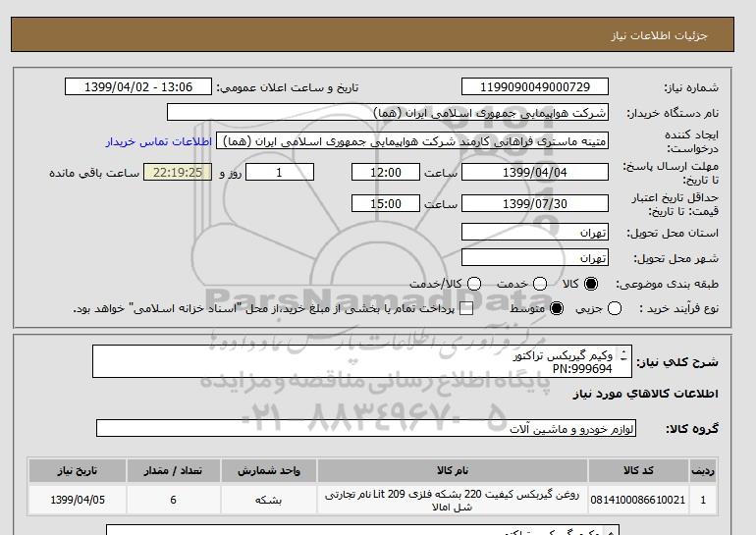Click the response deadline date 1399/04/04 field
Screen dimensions: 756x535
[535, 172]
